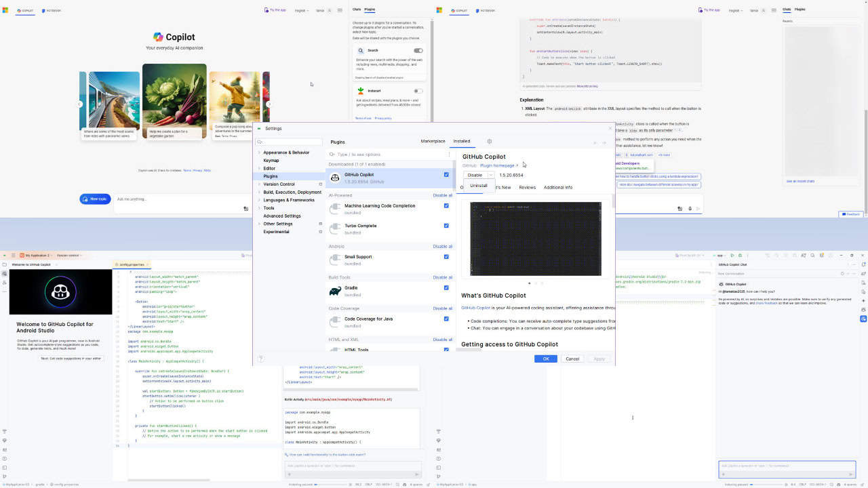Click OK in the Settings dialog
The width and height of the screenshot is (868, 488).
[545, 359]
